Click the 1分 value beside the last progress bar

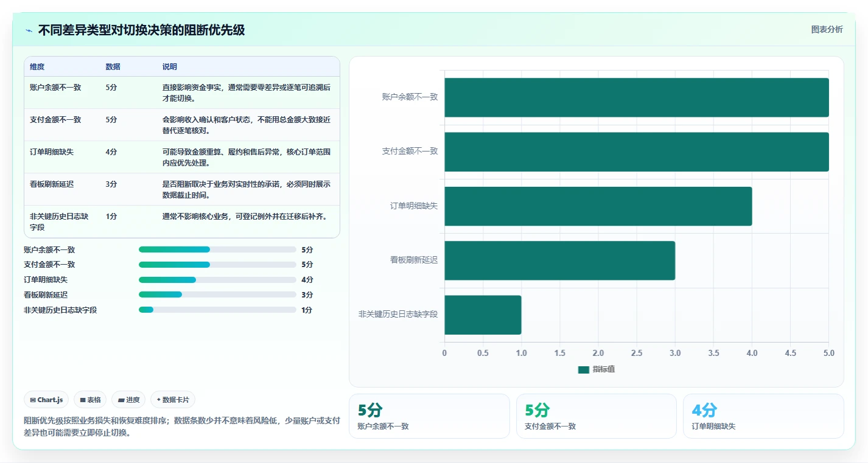point(307,310)
